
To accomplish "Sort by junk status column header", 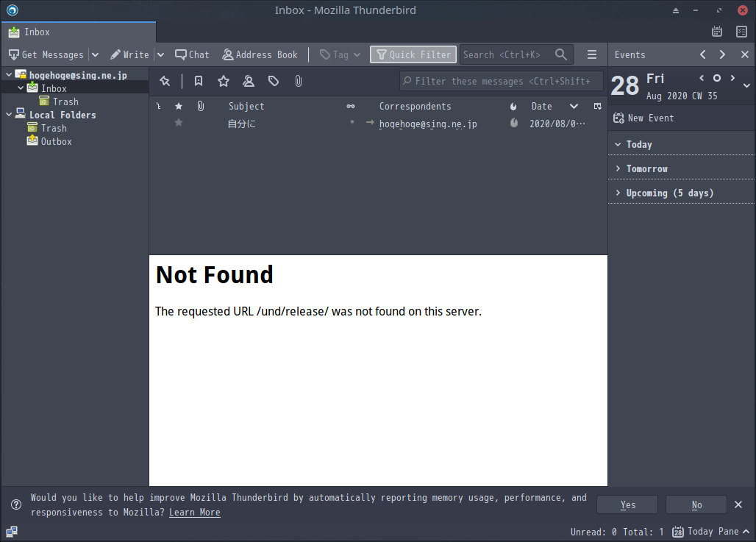I will click(x=513, y=106).
